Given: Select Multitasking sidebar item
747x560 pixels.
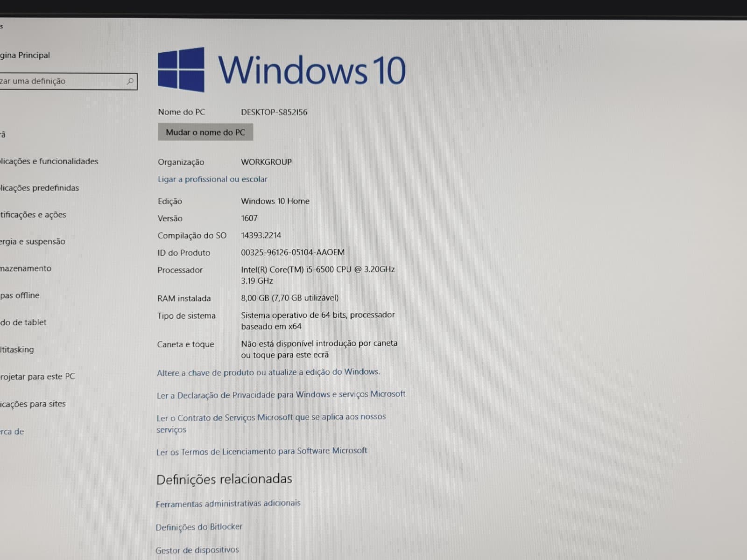Looking at the screenshot, I should 17,350.
